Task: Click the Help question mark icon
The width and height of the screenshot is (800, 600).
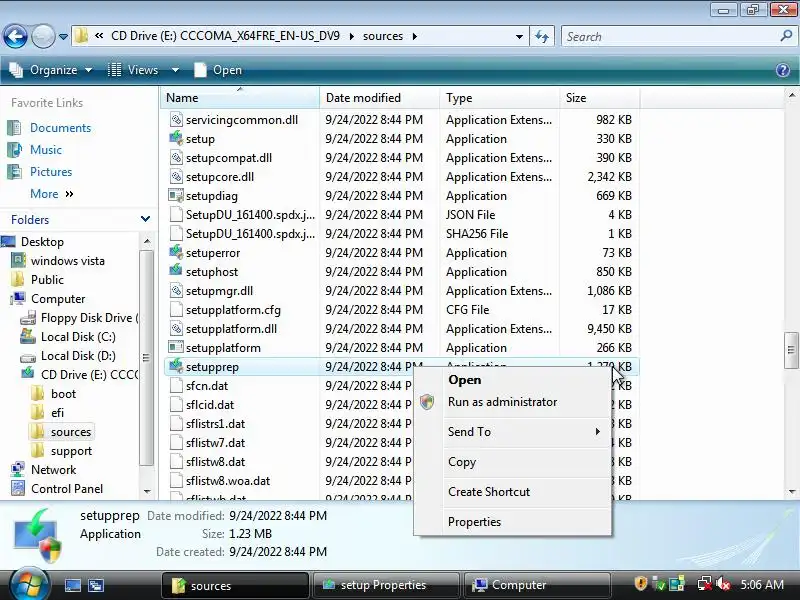Action: (x=783, y=70)
